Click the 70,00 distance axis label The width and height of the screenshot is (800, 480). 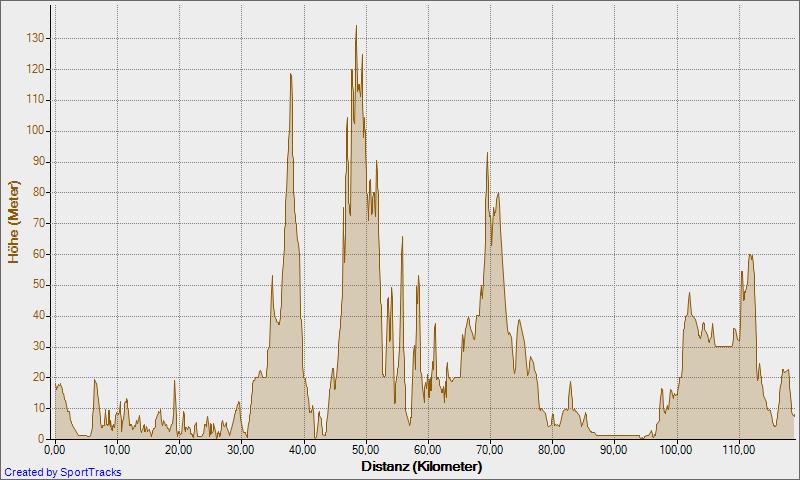490,450
